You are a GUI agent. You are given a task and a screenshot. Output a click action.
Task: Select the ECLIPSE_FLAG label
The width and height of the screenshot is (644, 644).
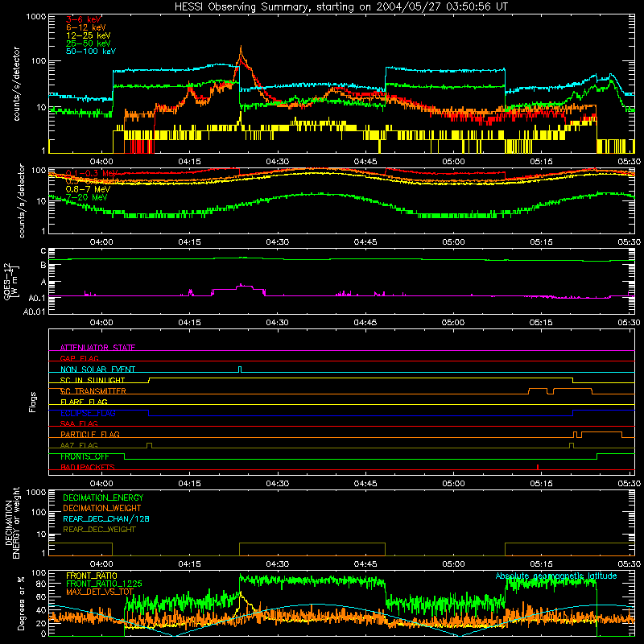[x=88, y=413]
